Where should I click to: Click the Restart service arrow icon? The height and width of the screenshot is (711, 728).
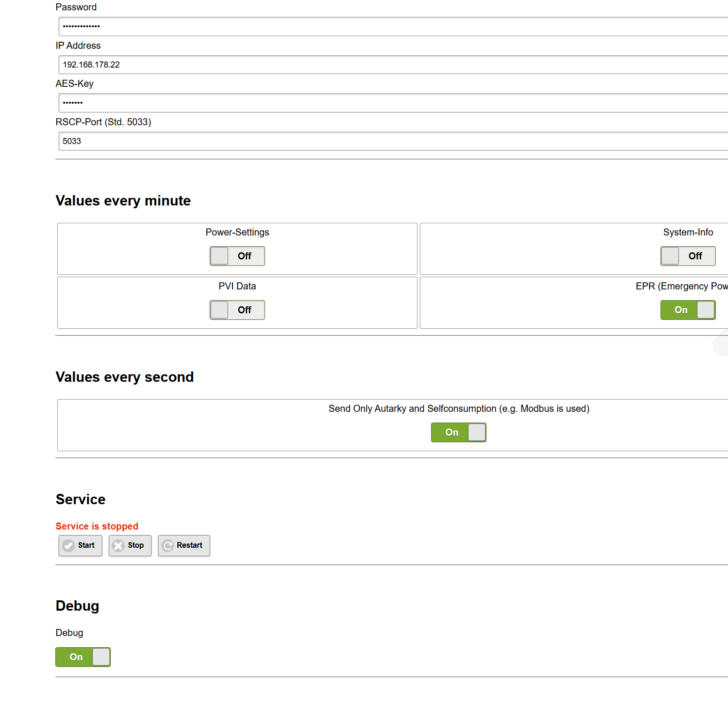(168, 545)
